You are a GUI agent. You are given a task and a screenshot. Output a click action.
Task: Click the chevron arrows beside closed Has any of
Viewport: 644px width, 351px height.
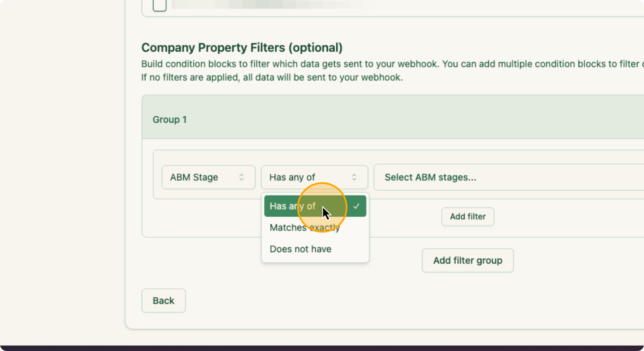pyautogui.click(x=354, y=177)
